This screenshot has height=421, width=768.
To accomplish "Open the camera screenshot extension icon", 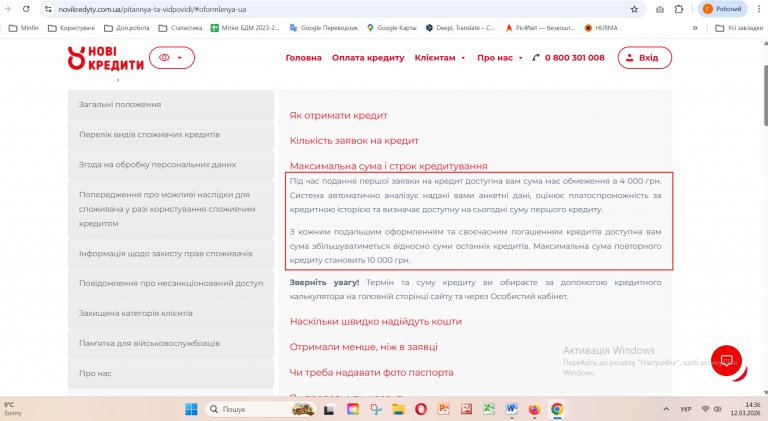I will [x=660, y=9].
